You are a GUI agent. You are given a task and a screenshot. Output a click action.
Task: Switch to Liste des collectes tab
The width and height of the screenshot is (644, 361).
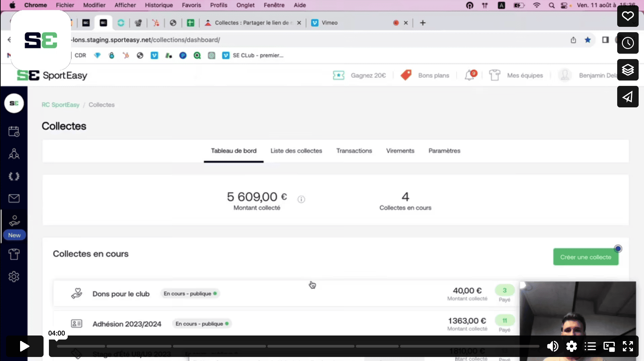pos(296,151)
